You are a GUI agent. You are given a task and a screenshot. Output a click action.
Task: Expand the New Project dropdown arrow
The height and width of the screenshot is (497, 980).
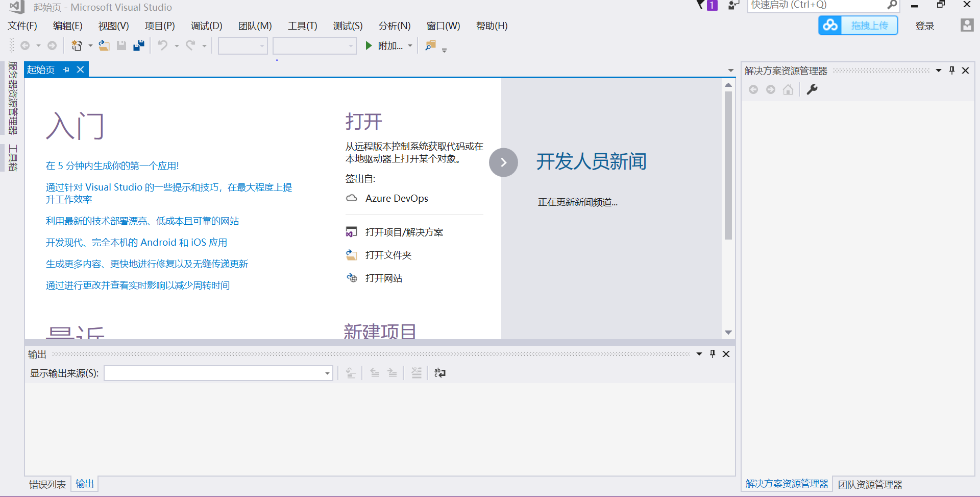coord(90,46)
